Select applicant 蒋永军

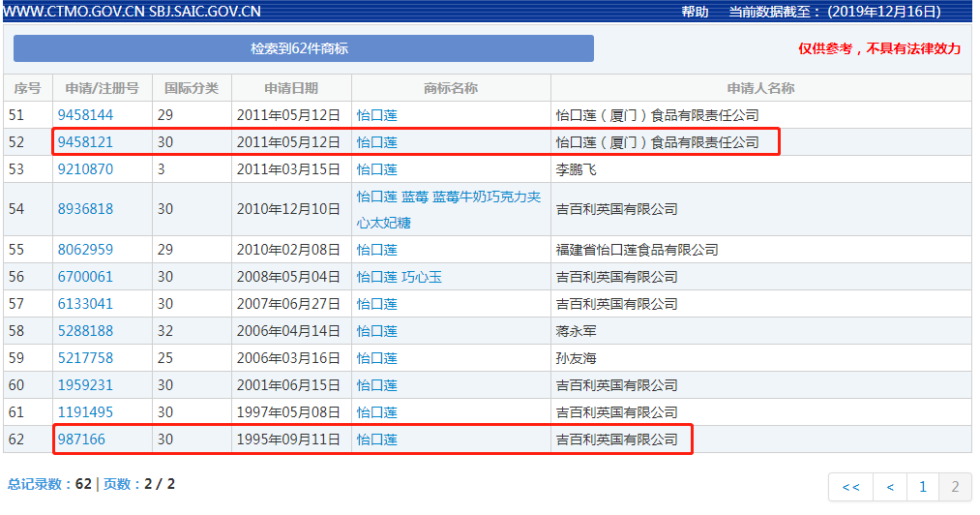577,331
